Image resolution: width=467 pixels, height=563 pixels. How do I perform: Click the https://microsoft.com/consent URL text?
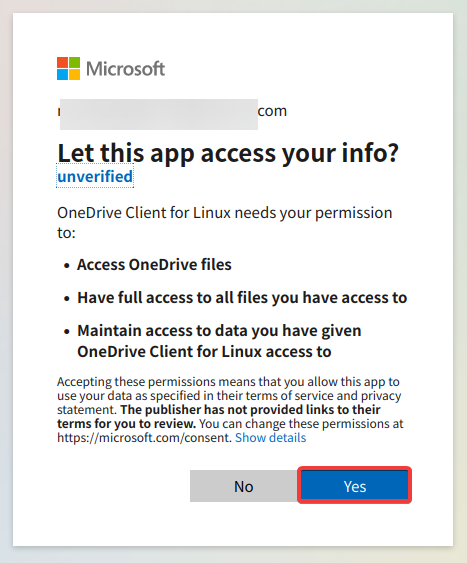144,438
